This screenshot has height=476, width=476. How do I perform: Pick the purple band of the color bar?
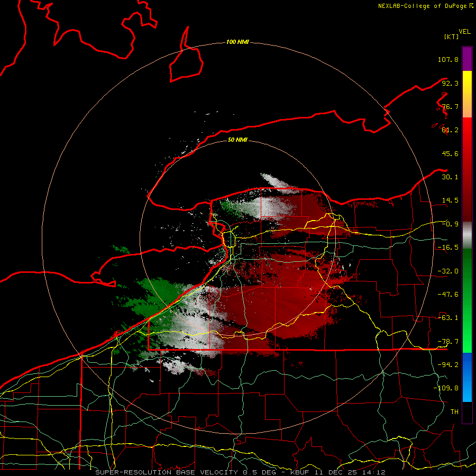click(467, 59)
